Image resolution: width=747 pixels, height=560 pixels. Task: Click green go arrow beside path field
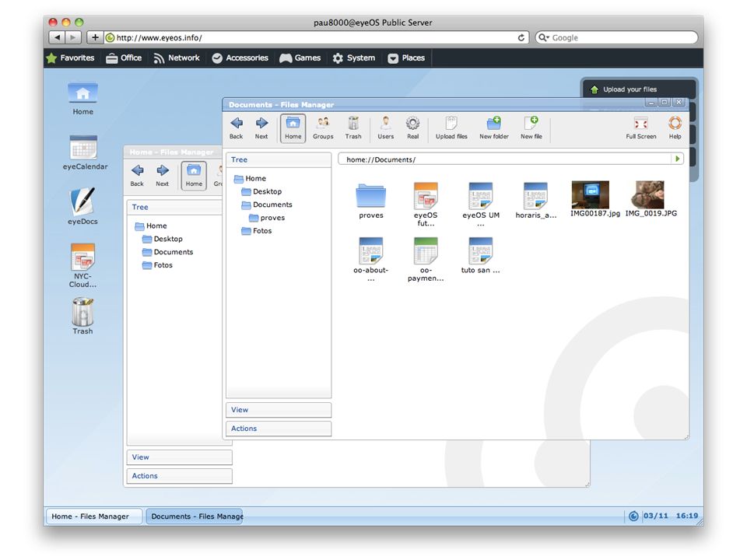coord(678,159)
